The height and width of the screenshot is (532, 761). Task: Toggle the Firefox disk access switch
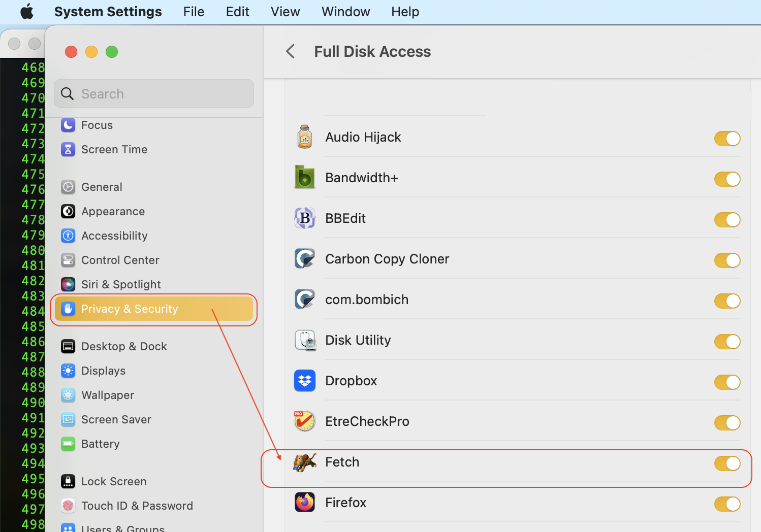coord(727,504)
